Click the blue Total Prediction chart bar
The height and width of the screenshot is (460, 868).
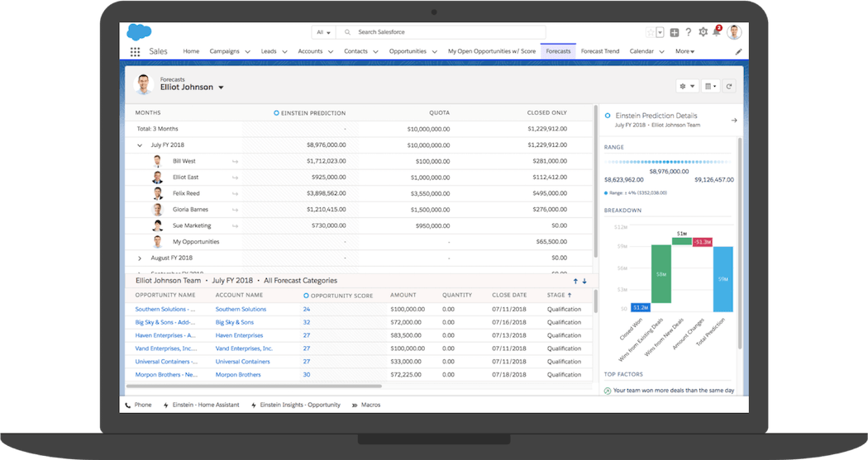point(723,279)
